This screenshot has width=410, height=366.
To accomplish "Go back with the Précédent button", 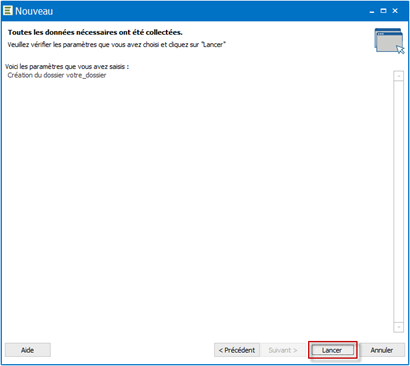I will [x=237, y=350].
